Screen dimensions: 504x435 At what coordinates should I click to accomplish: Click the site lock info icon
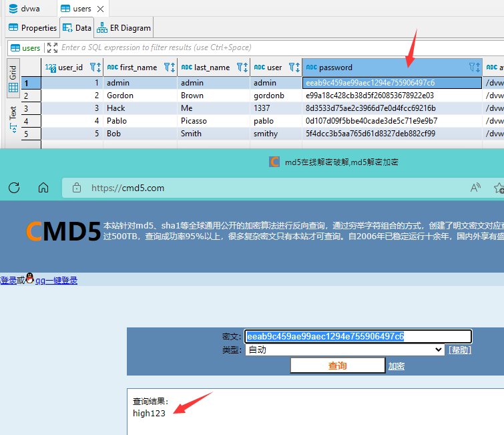click(x=77, y=188)
